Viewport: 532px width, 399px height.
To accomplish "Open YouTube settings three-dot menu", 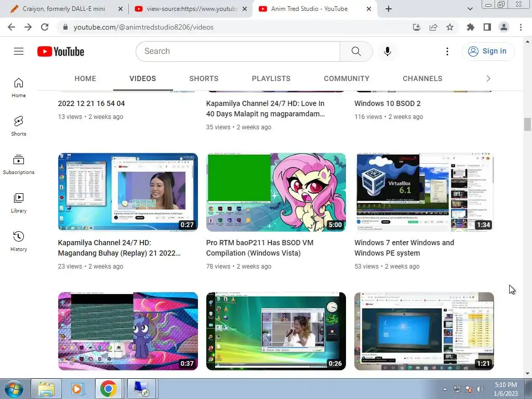I will 447,51.
